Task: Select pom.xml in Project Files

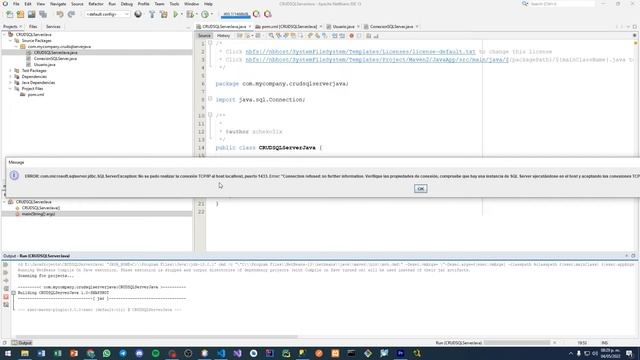Action: point(36,95)
